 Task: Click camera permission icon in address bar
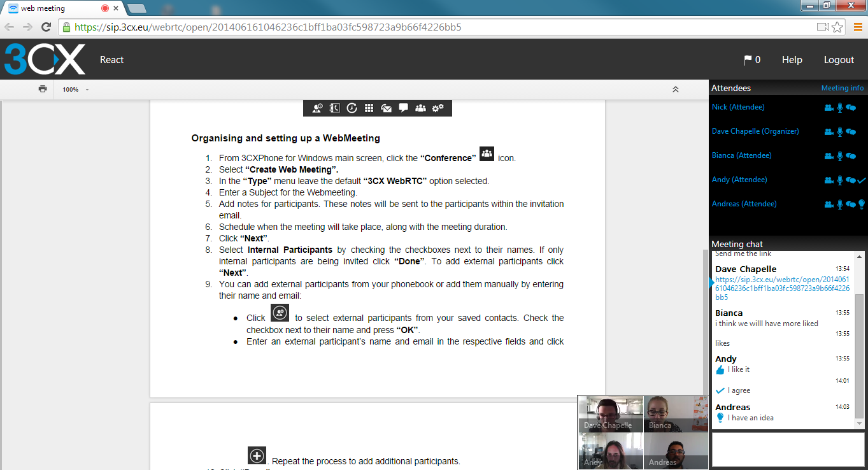[x=823, y=27]
